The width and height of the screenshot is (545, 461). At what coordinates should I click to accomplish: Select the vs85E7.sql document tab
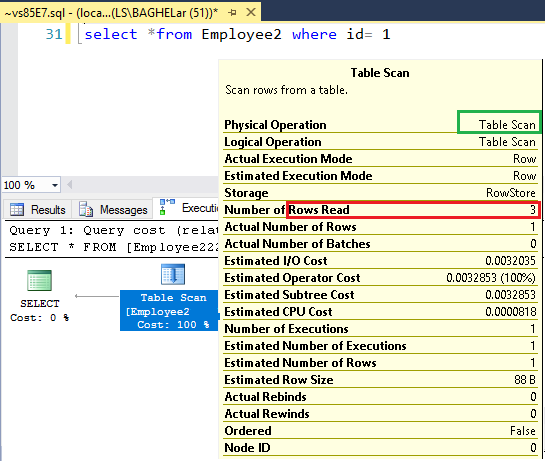[111, 13]
